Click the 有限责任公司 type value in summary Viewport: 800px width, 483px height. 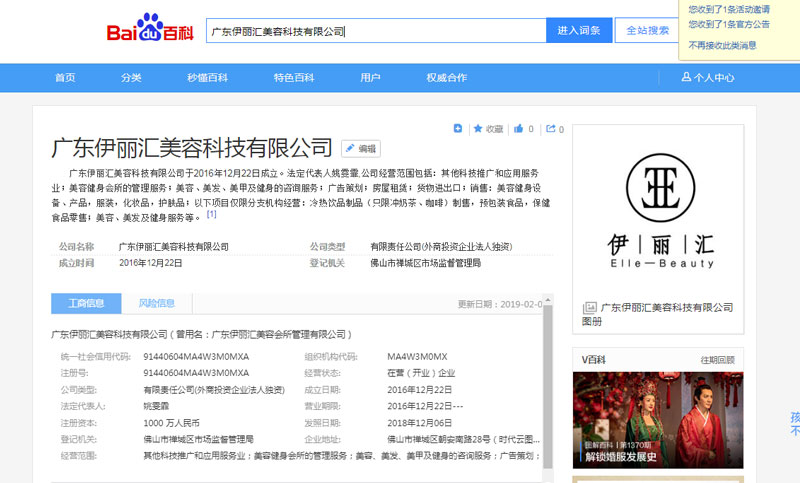click(441, 246)
